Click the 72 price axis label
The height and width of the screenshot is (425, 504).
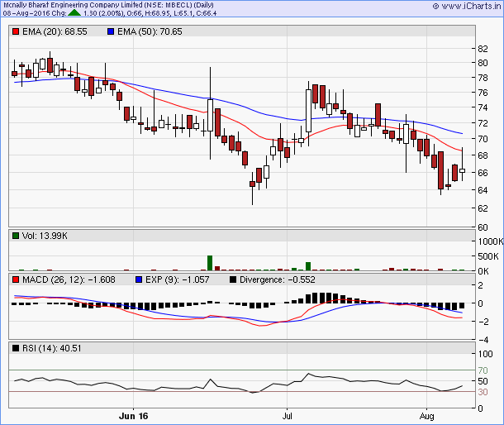[x=483, y=123]
